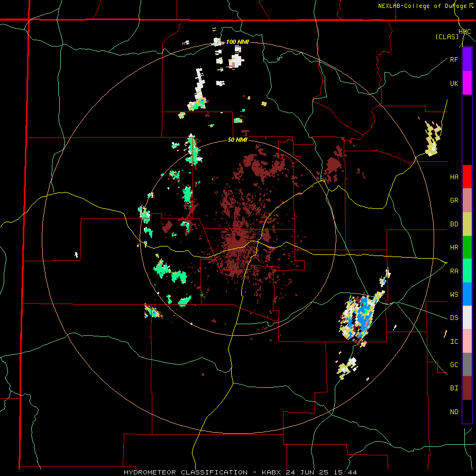Click the radar site center of the clutter
The image size is (476, 476).
click(x=237, y=237)
